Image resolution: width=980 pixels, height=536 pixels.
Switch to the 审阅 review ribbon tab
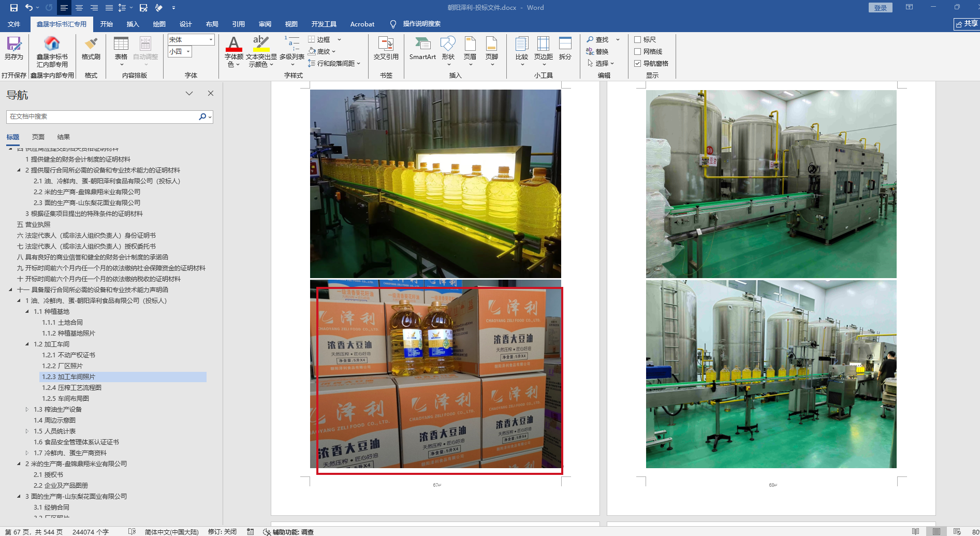(x=265, y=24)
